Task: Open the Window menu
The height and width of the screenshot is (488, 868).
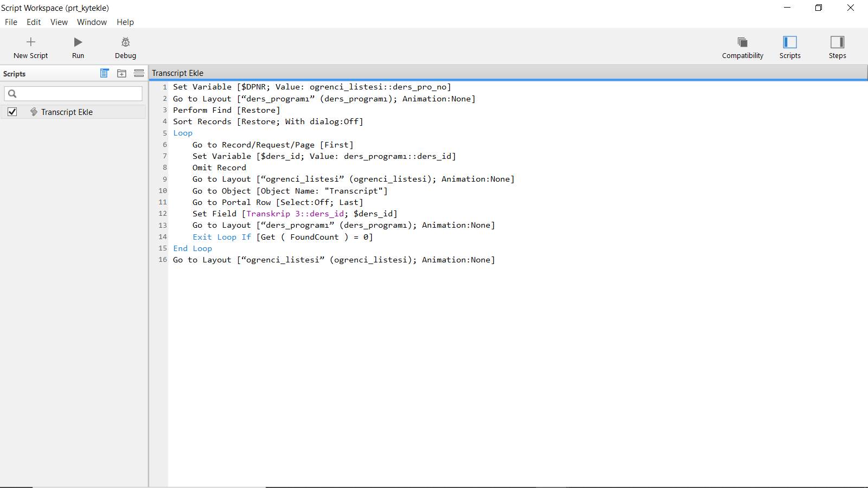Action: click(x=92, y=22)
